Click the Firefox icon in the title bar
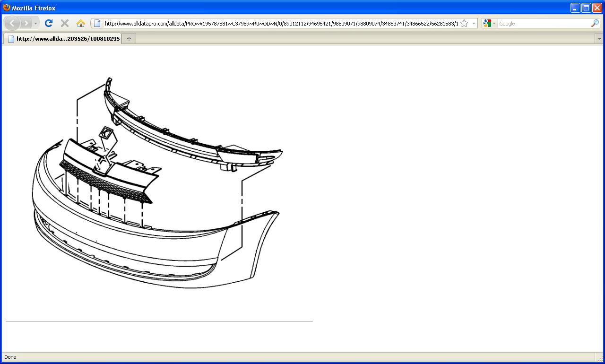The height and width of the screenshot is (364, 605). click(x=7, y=8)
